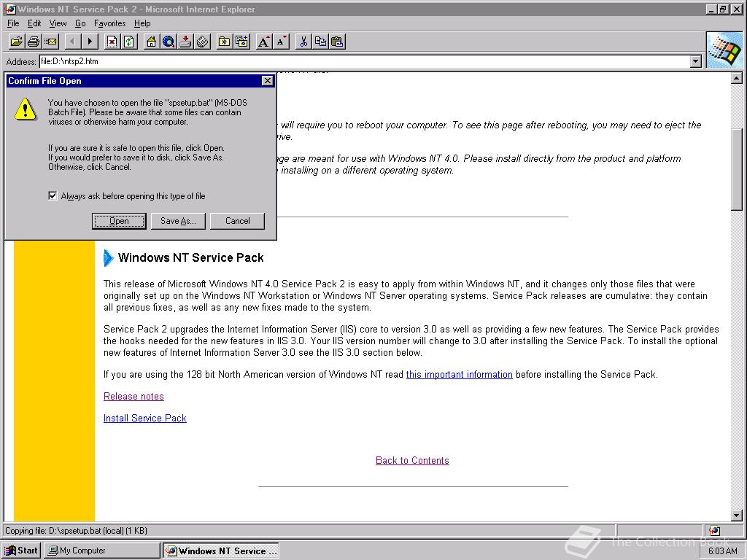
Task: Open the Release notes link
Action: (x=134, y=397)
